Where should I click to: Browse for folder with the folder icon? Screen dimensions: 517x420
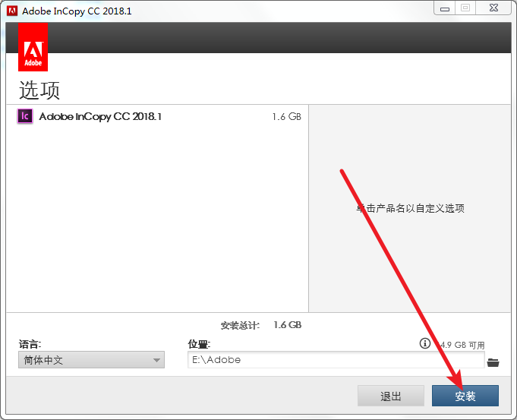coord(493,362)
